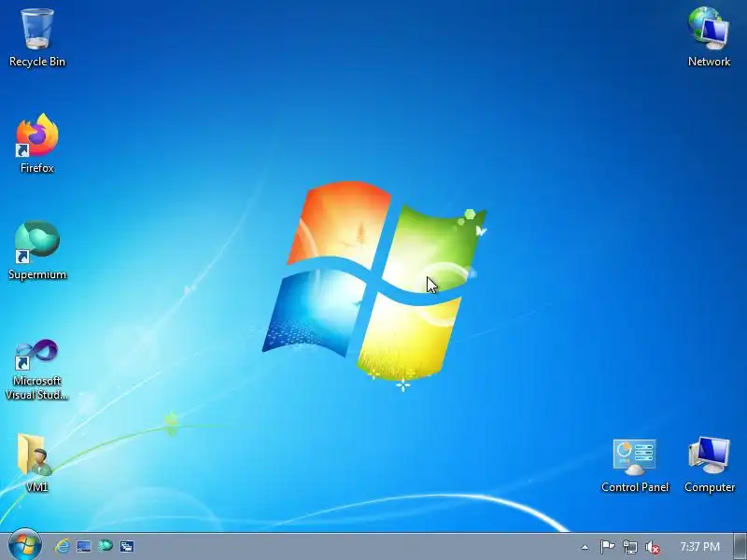This screenshot has width=747, height=560.
Task: Click the muted volume speaker icon
Action: pyautogui.click(x=652, y=547)
